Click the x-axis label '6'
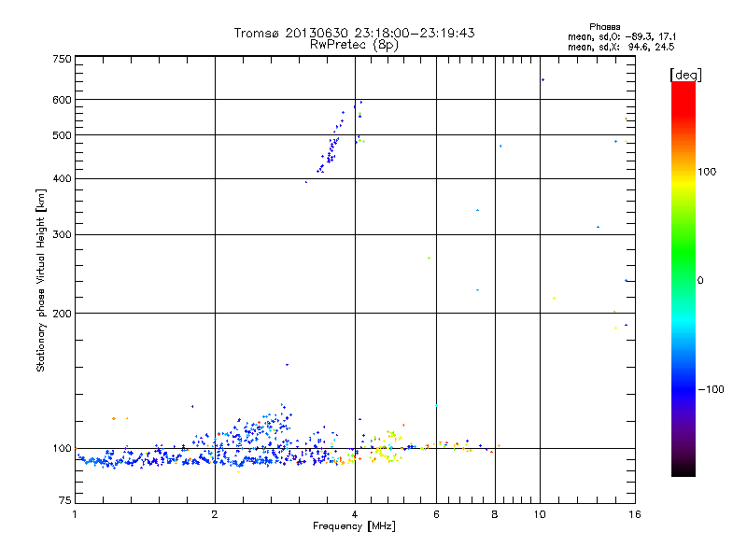Image resolution: width=747 pixels, height=560 pixels. (x=436, y=514)
